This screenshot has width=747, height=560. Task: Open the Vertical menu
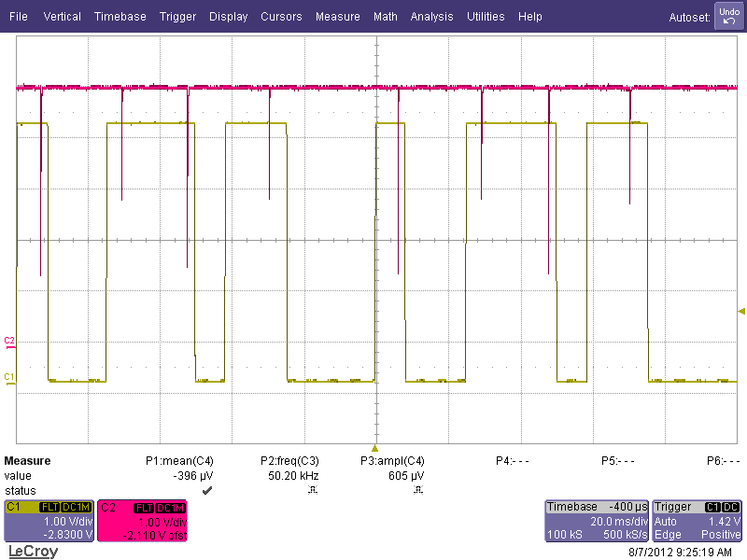[62, 17]
